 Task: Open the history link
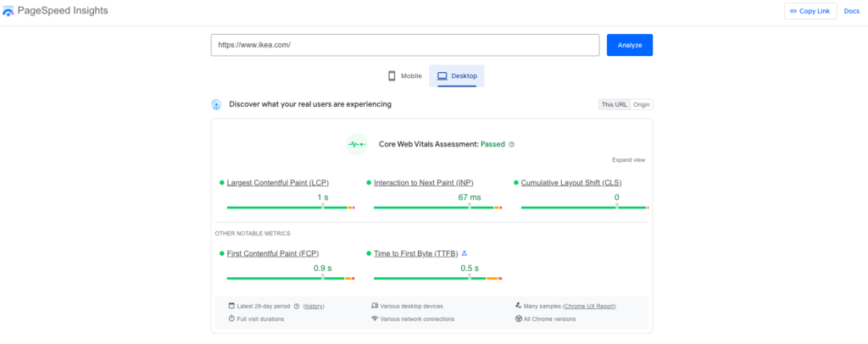(x=314, y=307)
